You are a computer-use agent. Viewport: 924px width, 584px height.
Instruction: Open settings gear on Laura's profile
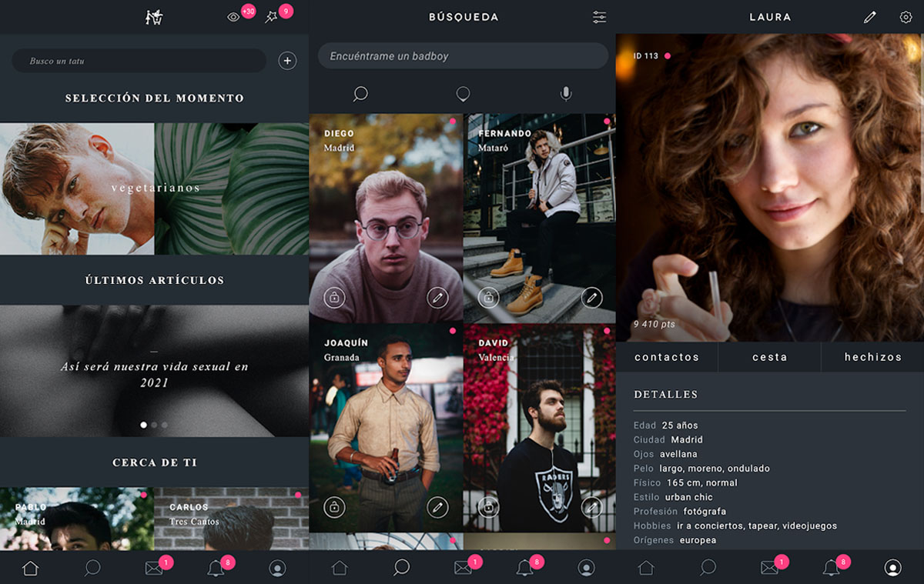(906, 17)
